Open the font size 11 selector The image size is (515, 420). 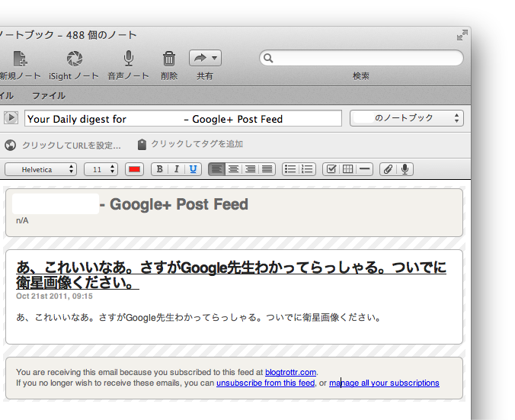pos(101,169)
